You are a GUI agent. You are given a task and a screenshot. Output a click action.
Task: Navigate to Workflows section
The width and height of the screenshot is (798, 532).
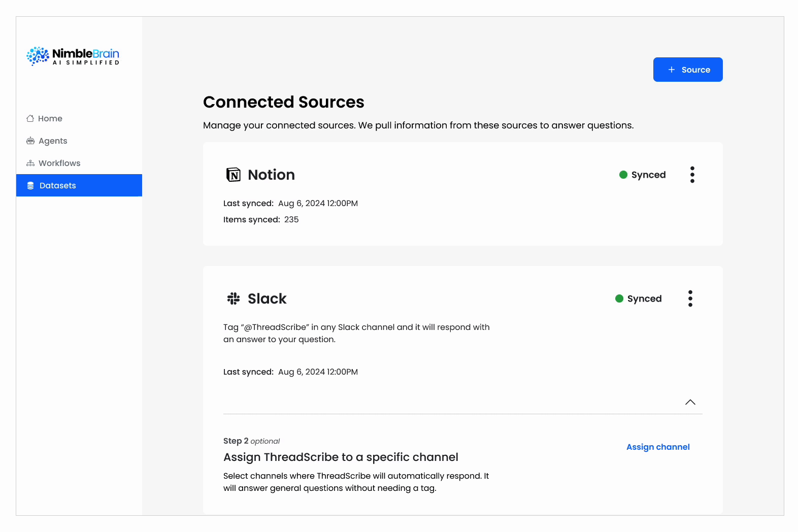pos(59,163)
